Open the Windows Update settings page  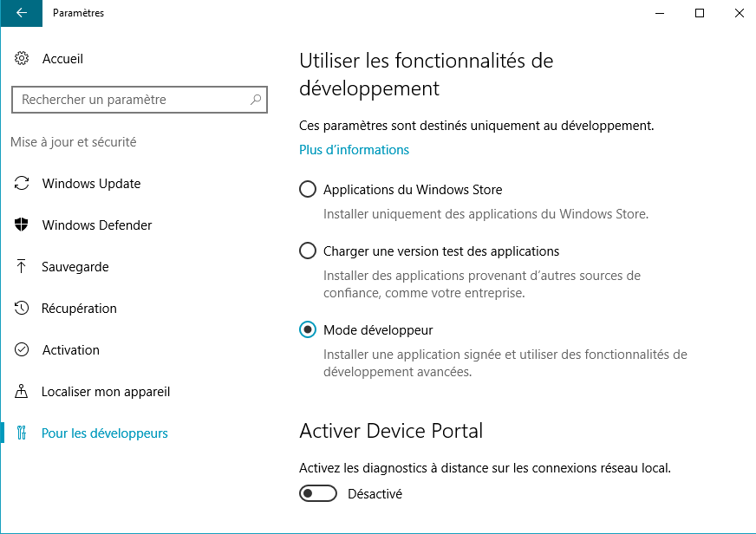[x=91, y=184]
